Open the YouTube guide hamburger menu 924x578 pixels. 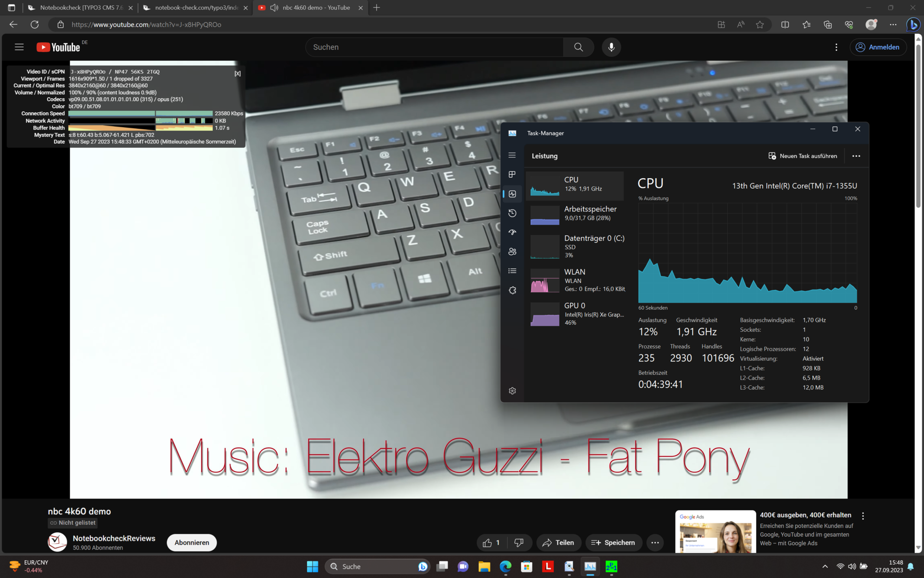click(19, 47)
